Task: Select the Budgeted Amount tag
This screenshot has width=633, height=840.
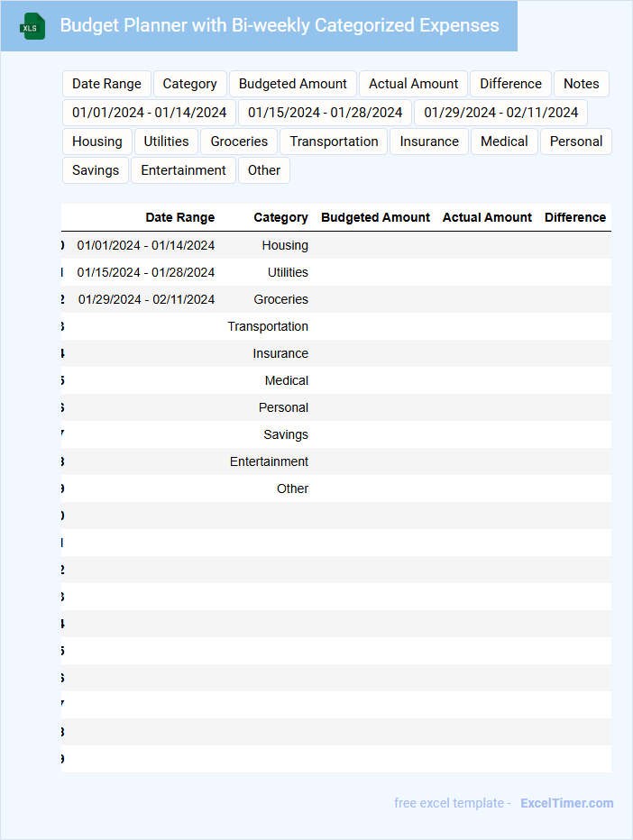Action: (x=292, y=84)
